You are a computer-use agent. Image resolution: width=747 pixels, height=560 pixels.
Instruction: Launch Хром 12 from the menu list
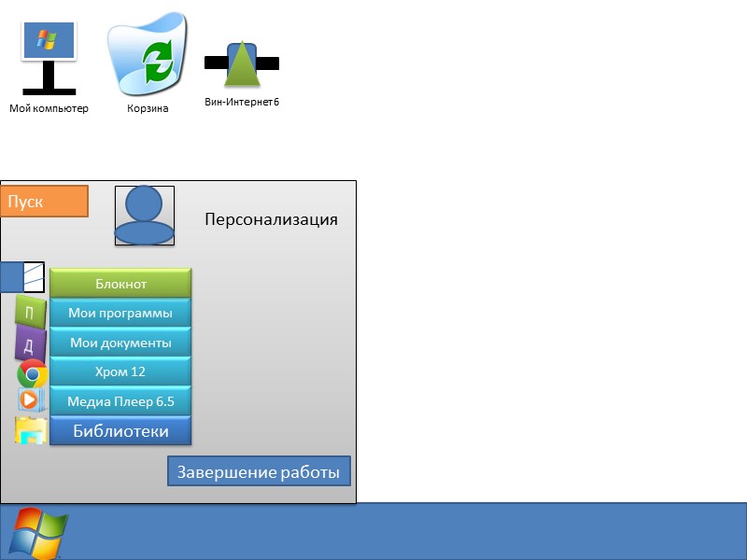click(x=120, y=371)
